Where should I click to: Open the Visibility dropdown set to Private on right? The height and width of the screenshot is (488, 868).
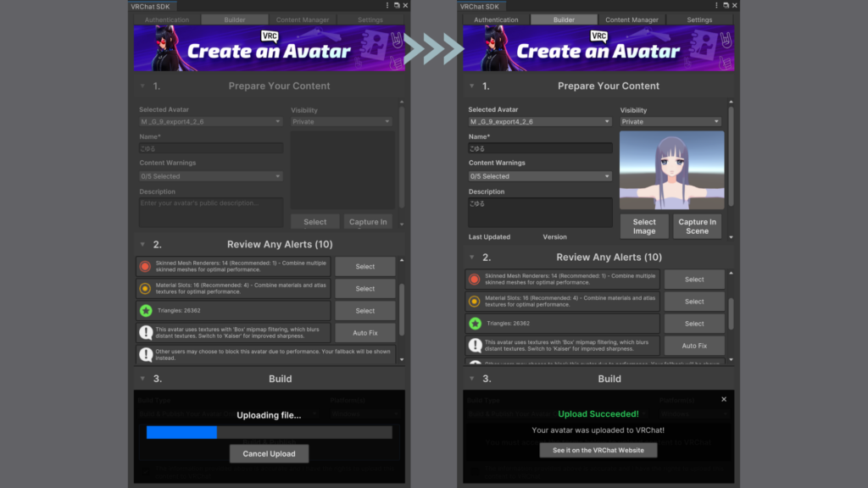670,122
